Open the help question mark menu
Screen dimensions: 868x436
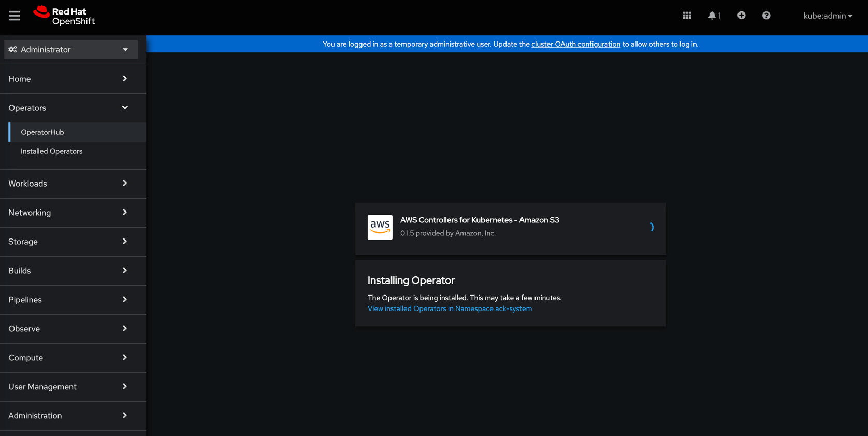(766, 16)
